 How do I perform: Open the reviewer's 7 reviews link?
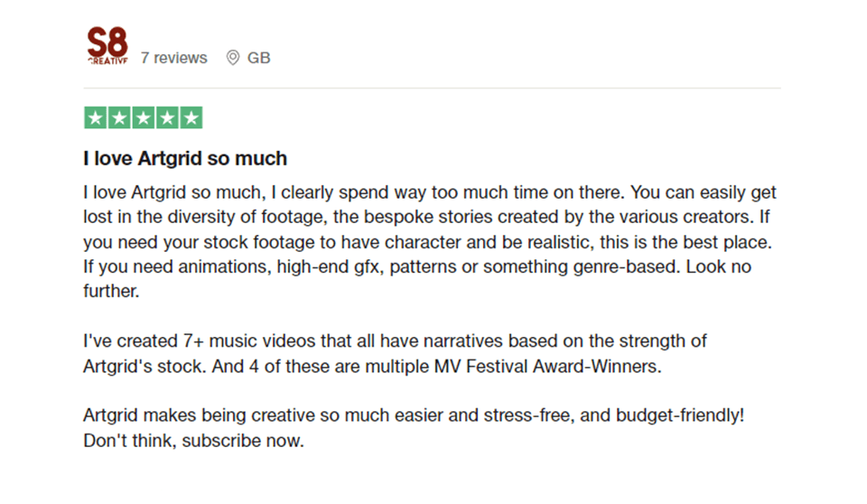(173, 58)
